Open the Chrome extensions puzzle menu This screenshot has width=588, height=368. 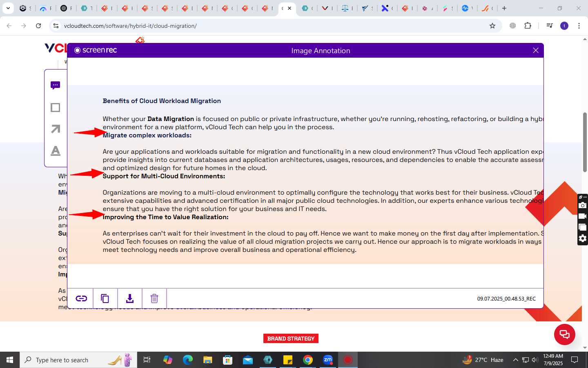(x=528, y=26)
